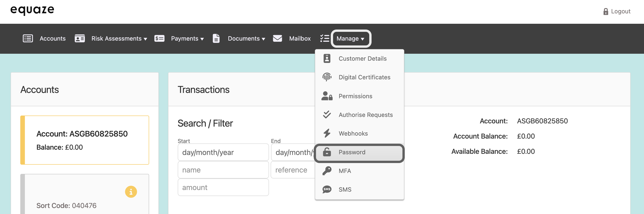Click the fingerprint icon for Digital Certificates
Screen dimensions: 644x214
coord(327,77)
